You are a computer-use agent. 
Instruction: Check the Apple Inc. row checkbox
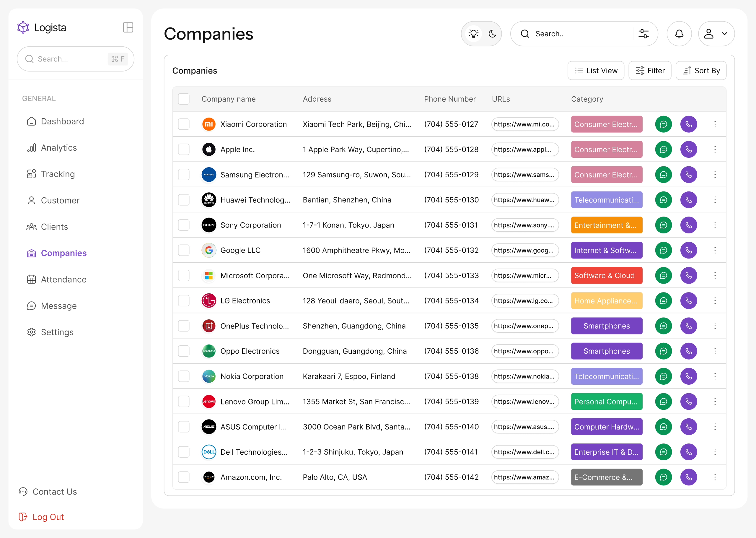(x=183, y=149)
